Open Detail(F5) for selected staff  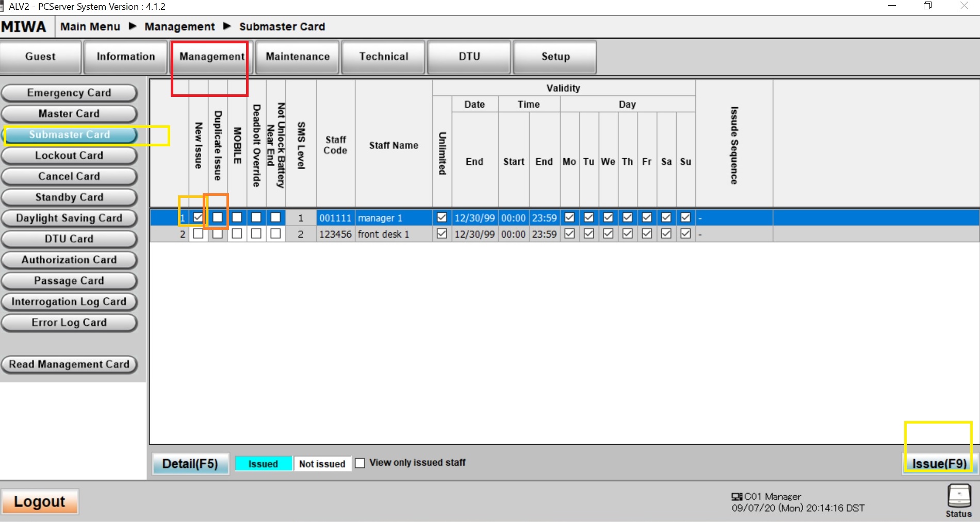point(190,464)
